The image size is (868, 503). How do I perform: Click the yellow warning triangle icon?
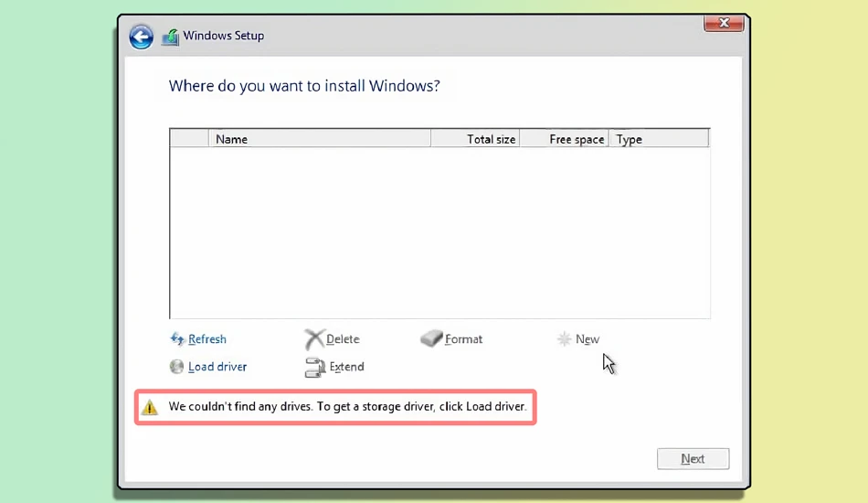tap(150, 407)
